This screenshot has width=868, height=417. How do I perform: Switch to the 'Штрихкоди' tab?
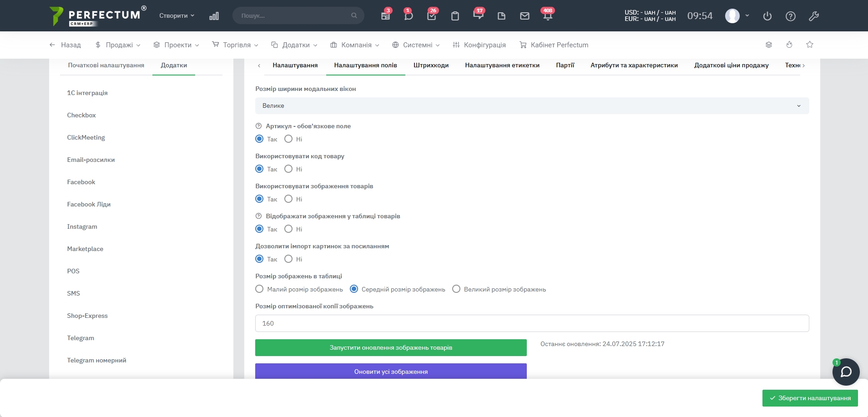click(431, 65)
